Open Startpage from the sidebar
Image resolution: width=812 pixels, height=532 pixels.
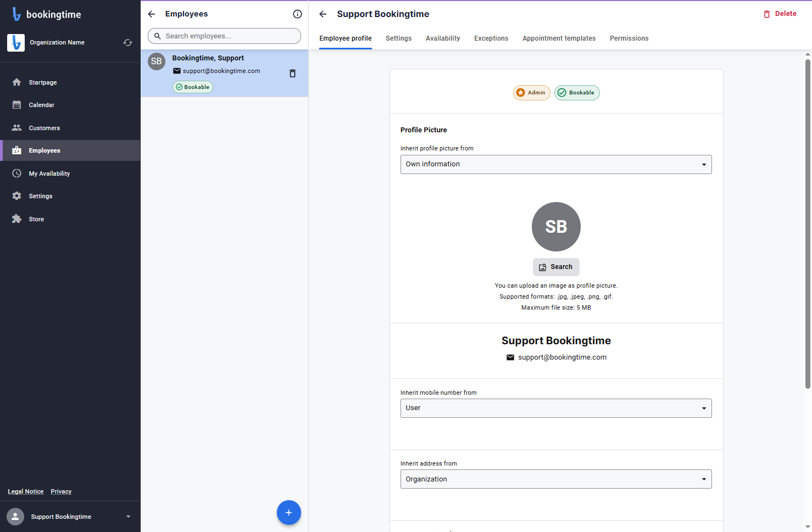coord(70,82)
